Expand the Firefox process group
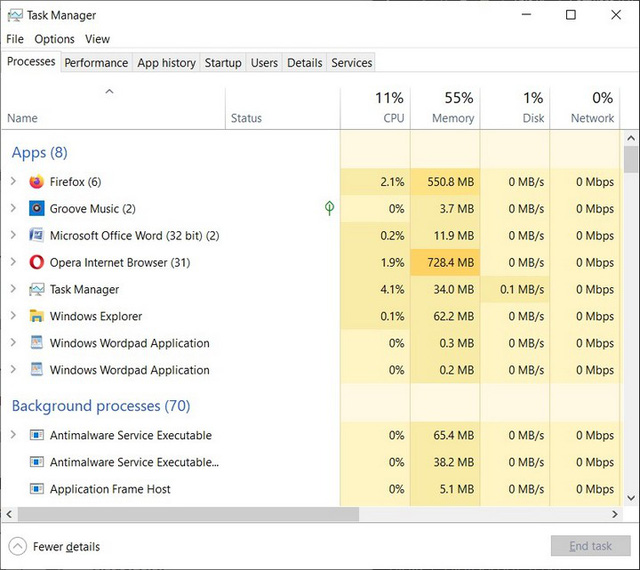640x570 pixels. (x=13, y=181)
